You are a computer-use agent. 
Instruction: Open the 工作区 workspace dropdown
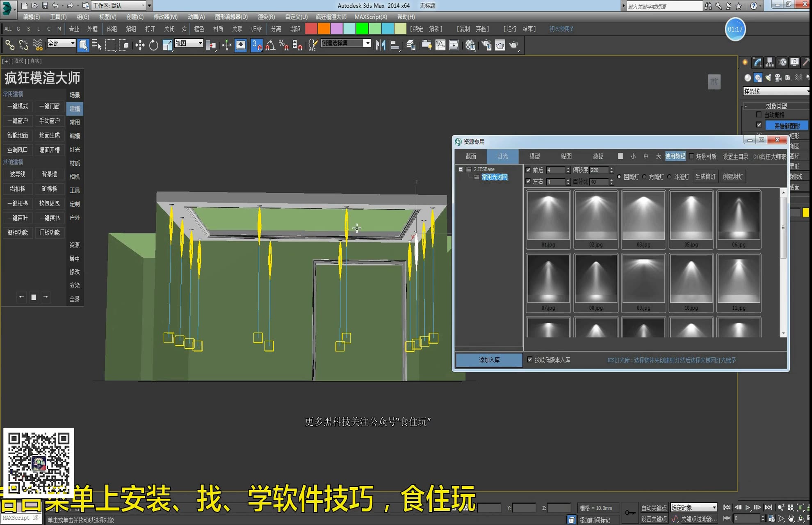[x=119, y=5]
